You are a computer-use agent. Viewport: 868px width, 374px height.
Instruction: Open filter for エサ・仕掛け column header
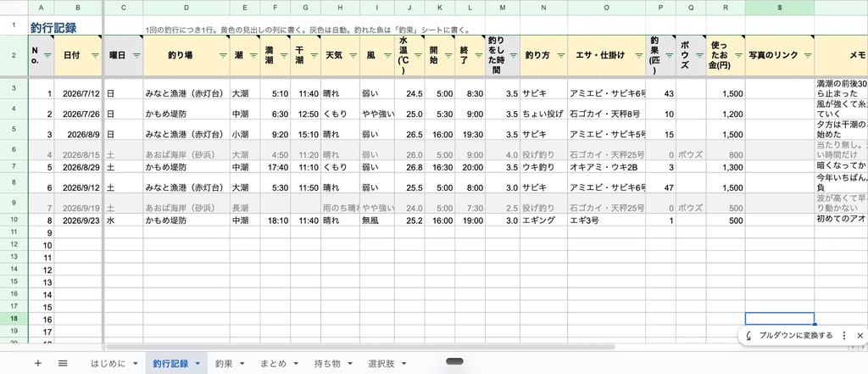[x=638, y=55]
